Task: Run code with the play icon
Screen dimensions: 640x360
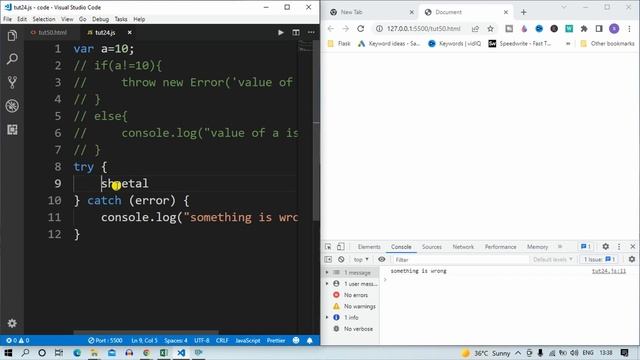Action: pyautogui.click(x=281, y=33)
